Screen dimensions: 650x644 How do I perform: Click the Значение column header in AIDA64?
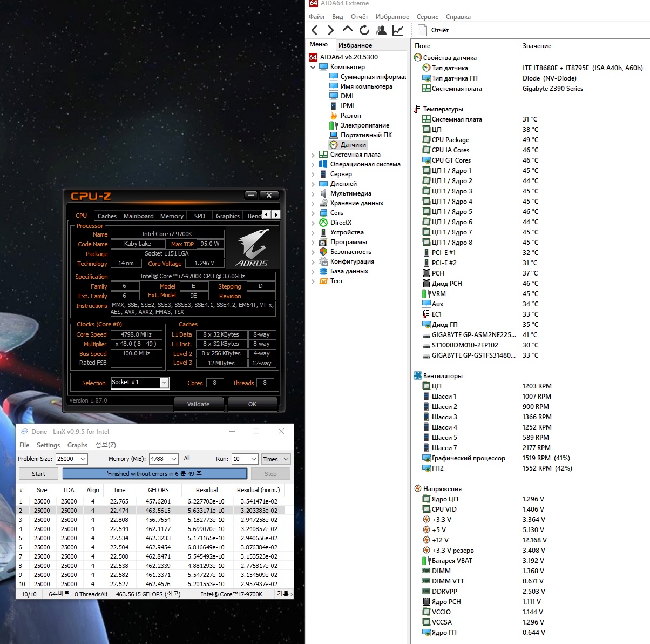pos(537,46)
